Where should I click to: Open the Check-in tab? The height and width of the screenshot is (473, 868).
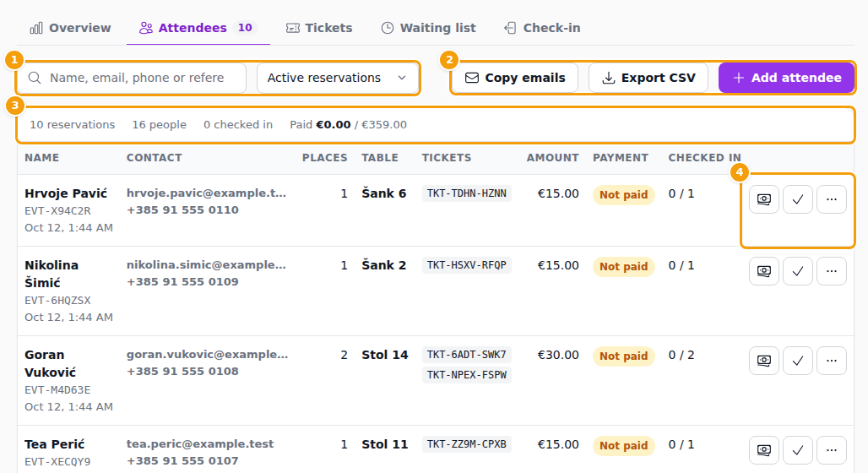tap(542, 28)
